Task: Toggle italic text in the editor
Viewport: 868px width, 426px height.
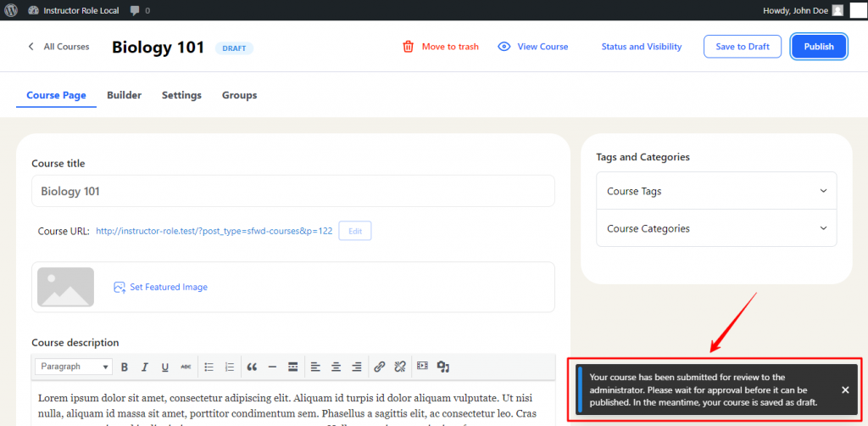Action: tap(145, 367)
